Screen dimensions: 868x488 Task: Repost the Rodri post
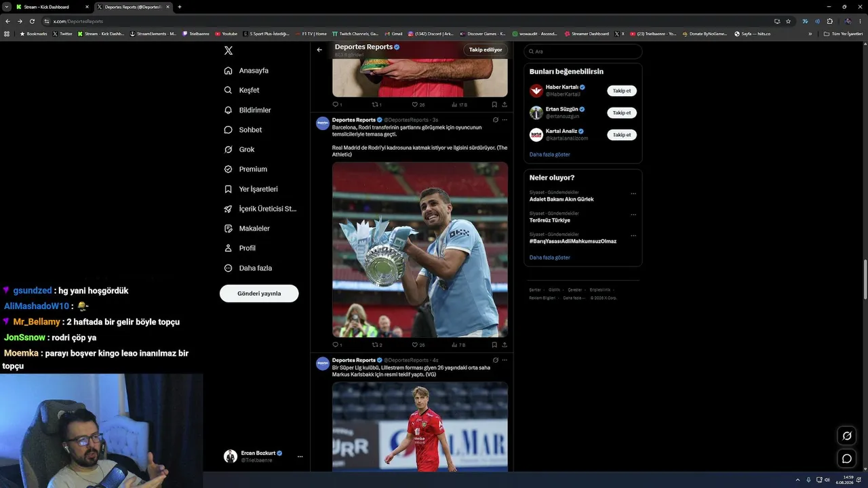[376, 345]
